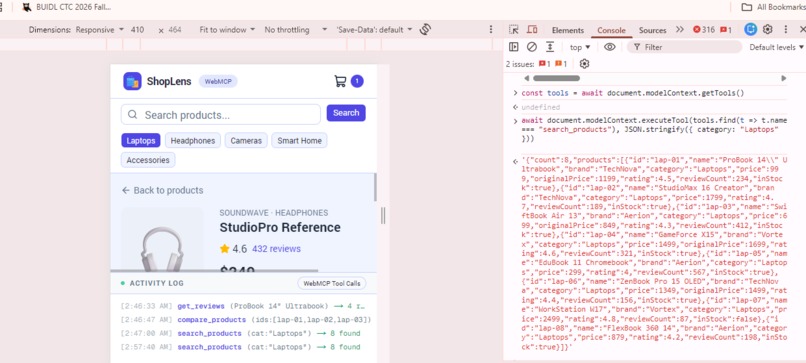Image resolution: width=806 pixels, height=363 pixels.
Task: Click the WebMCP Tool Calls button
Action: tap(332, 283)
